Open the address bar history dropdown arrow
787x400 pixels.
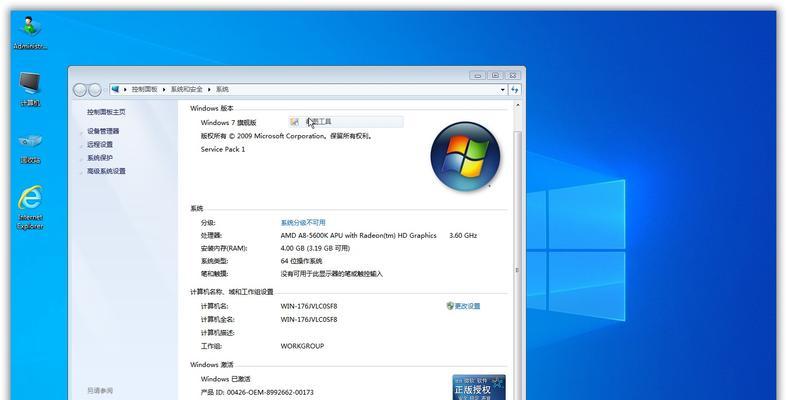click(x=502, y=90)
